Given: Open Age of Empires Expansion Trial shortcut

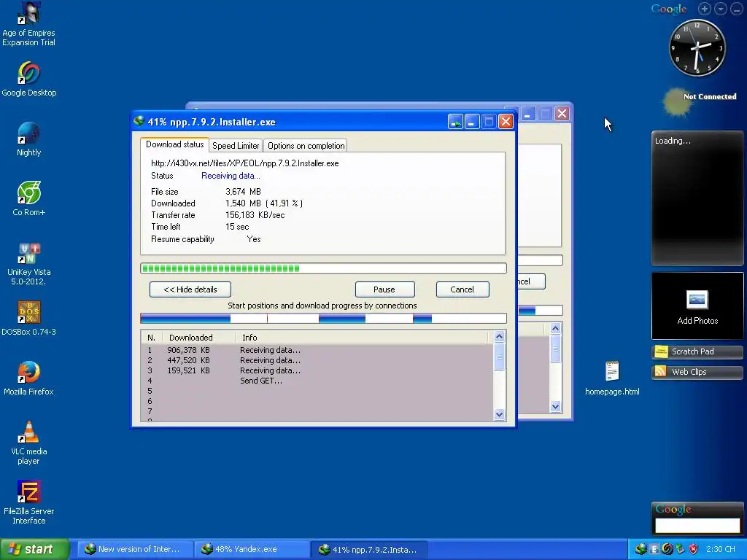Looking at the screenshot, I should click(28, 15).
